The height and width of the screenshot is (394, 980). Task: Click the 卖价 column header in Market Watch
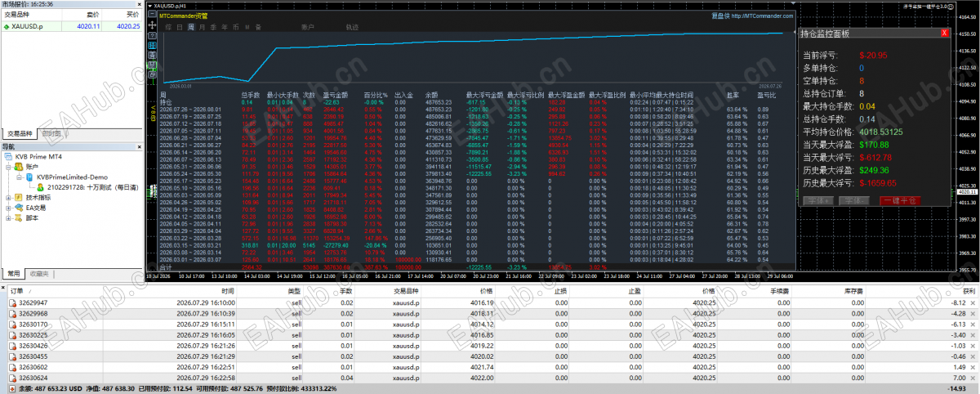[x=94, y=16]
